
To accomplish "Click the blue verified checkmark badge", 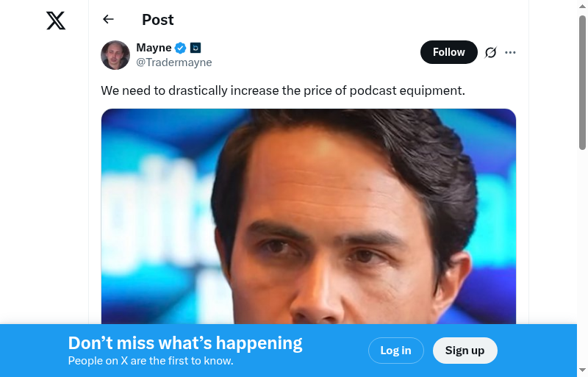I will [180, 48].
